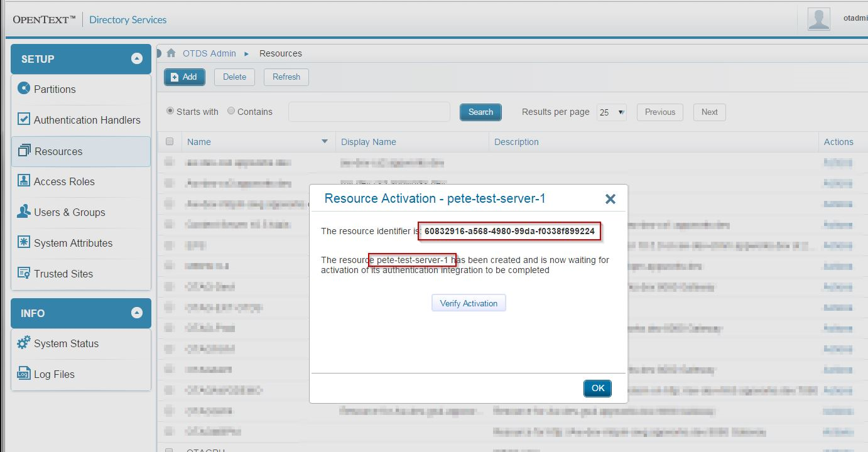Click OK in Resource Activation dialog
Image resolution: width=868 pixels, height=452 pixels.
pyautogui.click(x=597, y=389)
